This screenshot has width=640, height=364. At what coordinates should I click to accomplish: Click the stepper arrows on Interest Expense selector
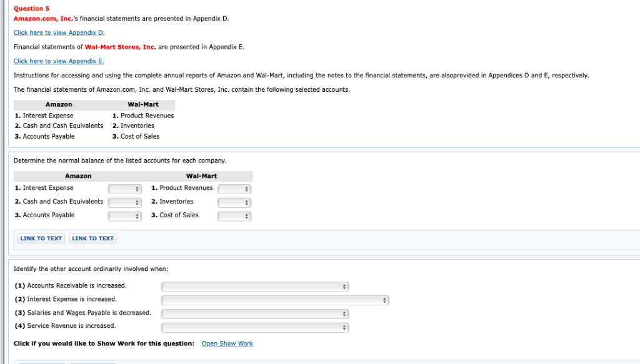click(137, 188)
